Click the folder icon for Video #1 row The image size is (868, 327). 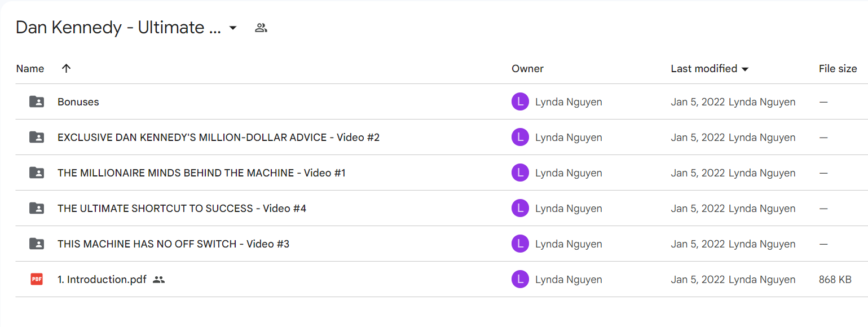tap(37, 173)
